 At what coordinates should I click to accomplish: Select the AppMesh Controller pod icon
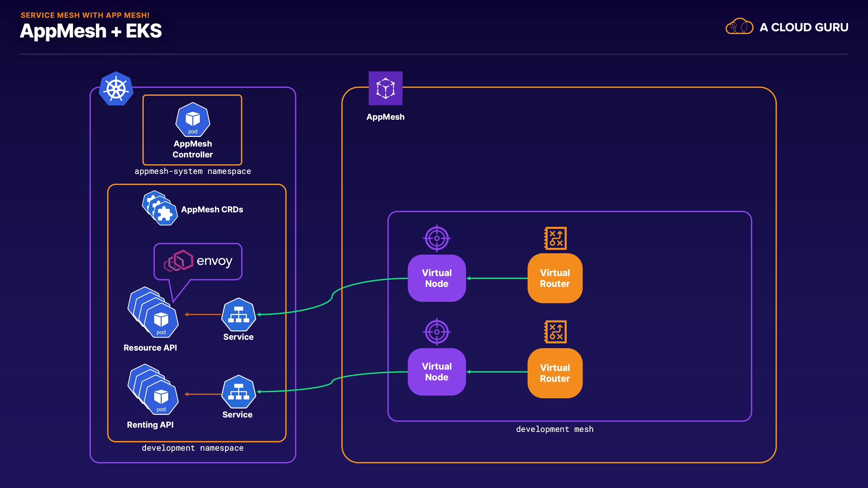(x=193, y=120)
